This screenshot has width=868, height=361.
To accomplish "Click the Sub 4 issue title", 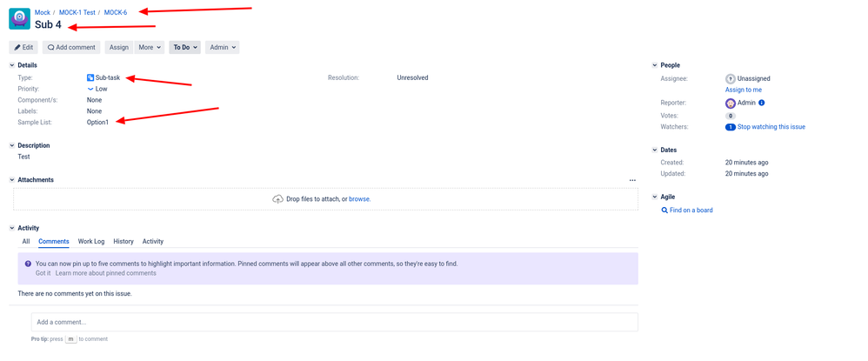I will 48,25.
